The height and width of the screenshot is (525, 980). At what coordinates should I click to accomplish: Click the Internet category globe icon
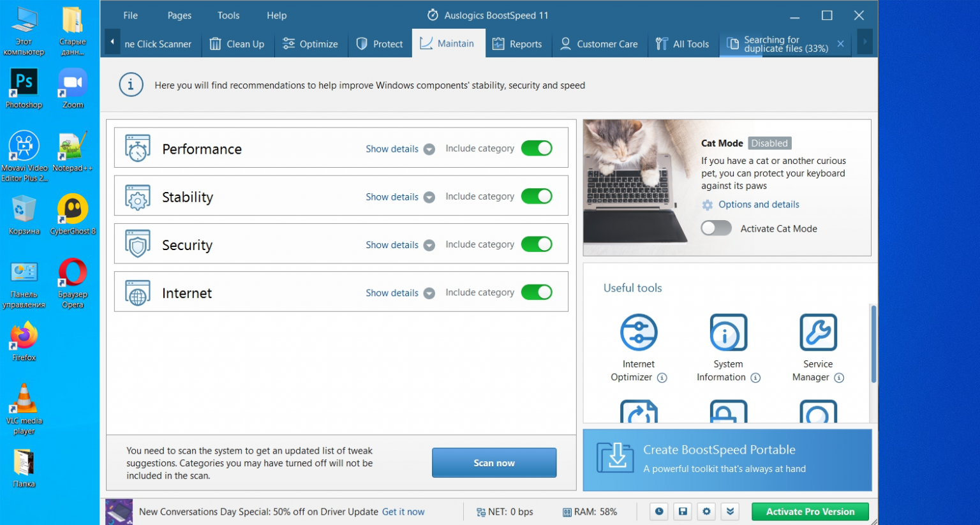tap(138, 293)
